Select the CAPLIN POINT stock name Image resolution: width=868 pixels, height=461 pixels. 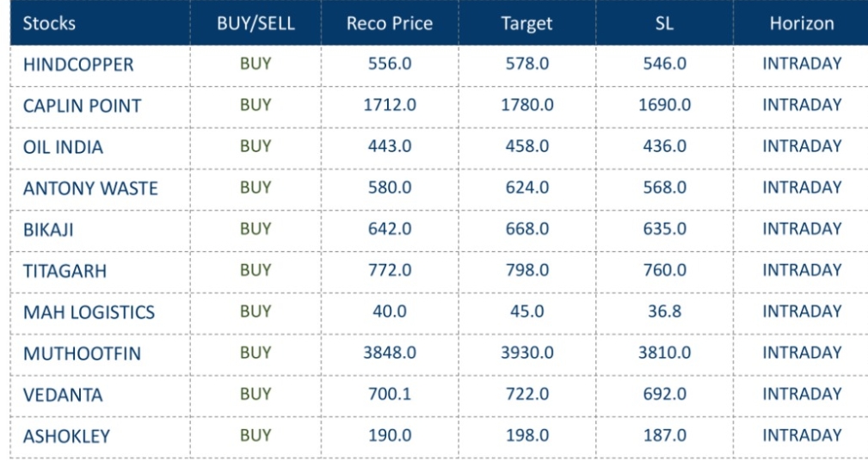(x=82, y=106)
